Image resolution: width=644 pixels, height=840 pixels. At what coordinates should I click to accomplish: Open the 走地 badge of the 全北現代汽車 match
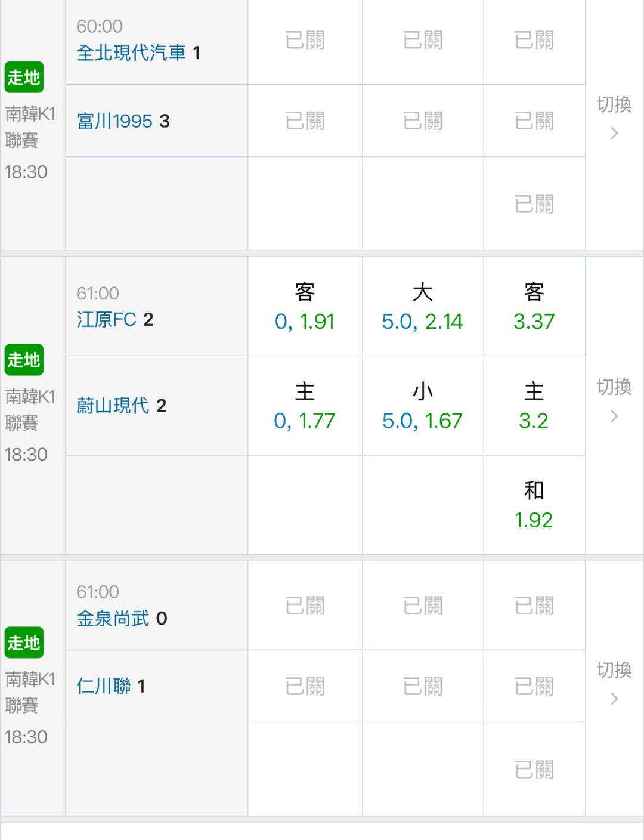[24, 77]
